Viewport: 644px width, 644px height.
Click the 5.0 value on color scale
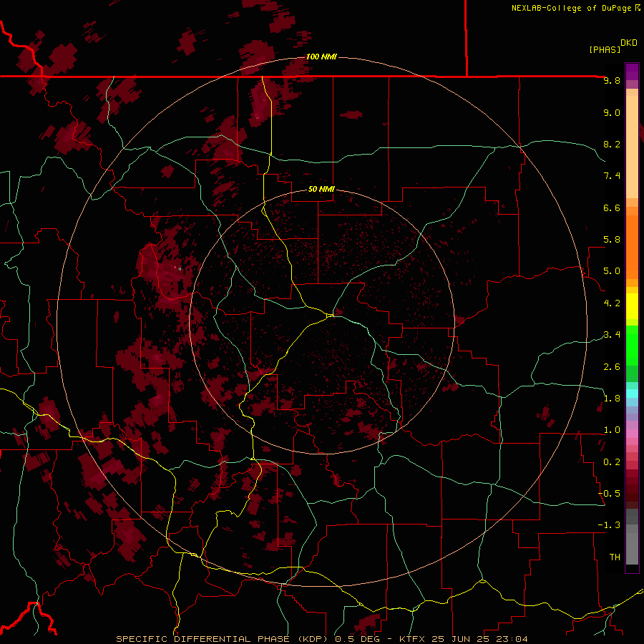[x=612, y=271]
